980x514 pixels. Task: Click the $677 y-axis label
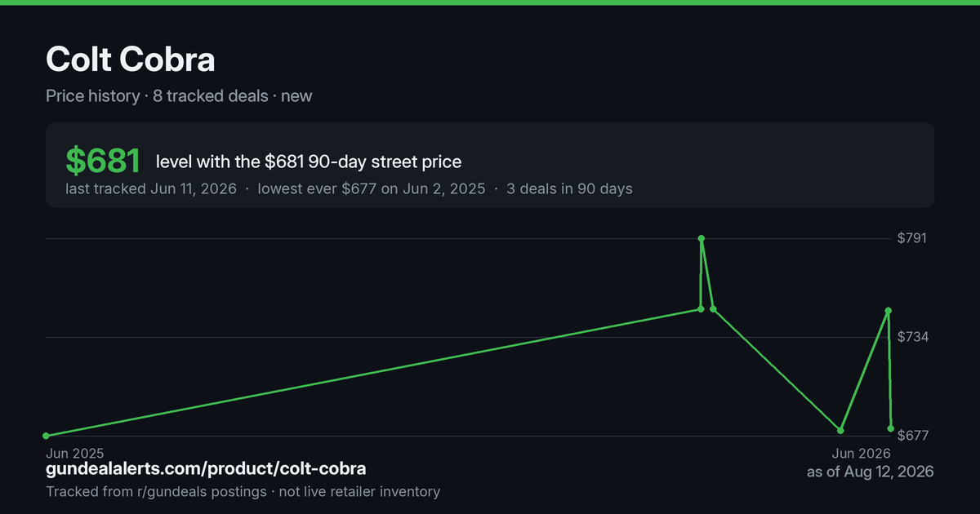913,436
